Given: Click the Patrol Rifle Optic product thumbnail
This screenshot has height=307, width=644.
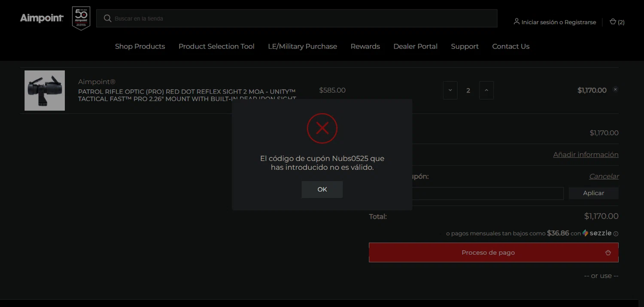Looking at the screenshot, I should 45,90.
